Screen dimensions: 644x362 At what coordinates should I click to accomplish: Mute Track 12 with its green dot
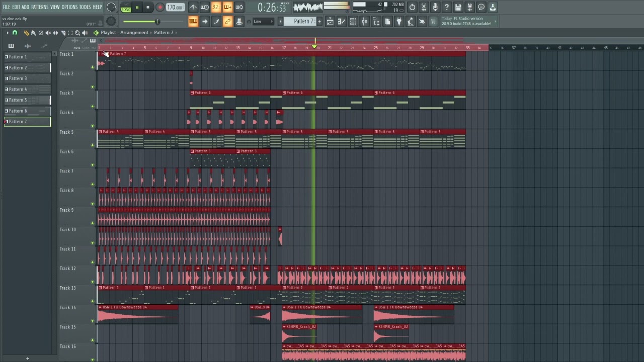(93, 282)
